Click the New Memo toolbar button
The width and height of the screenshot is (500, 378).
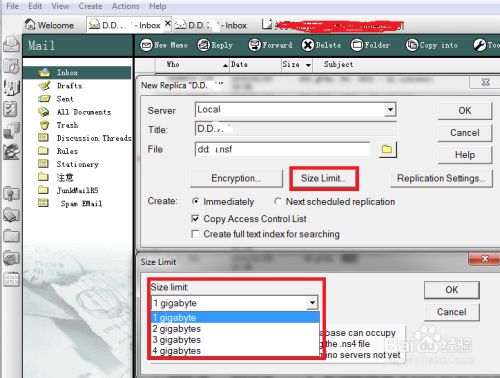click(164, 45)
